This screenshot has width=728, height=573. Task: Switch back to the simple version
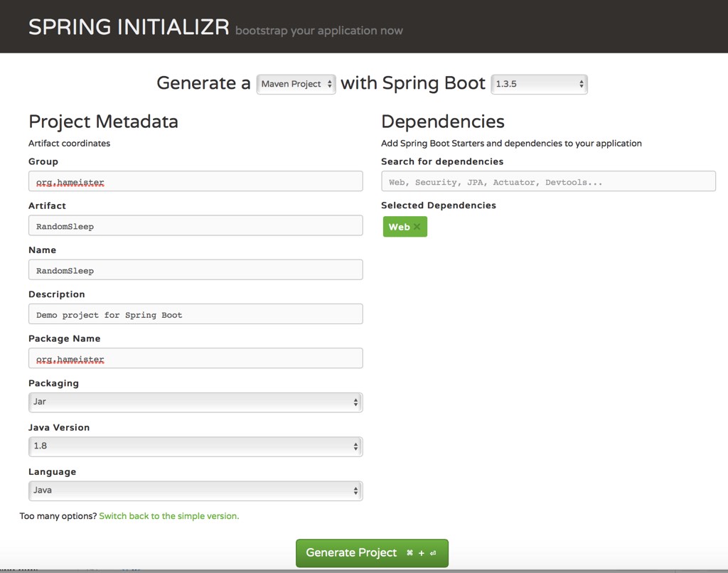pos(169,516)
